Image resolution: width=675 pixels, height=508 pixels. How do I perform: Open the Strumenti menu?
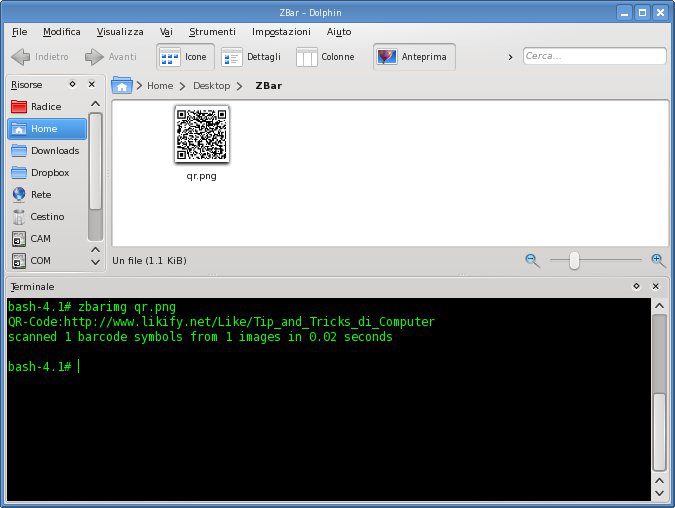click(212, 32)
